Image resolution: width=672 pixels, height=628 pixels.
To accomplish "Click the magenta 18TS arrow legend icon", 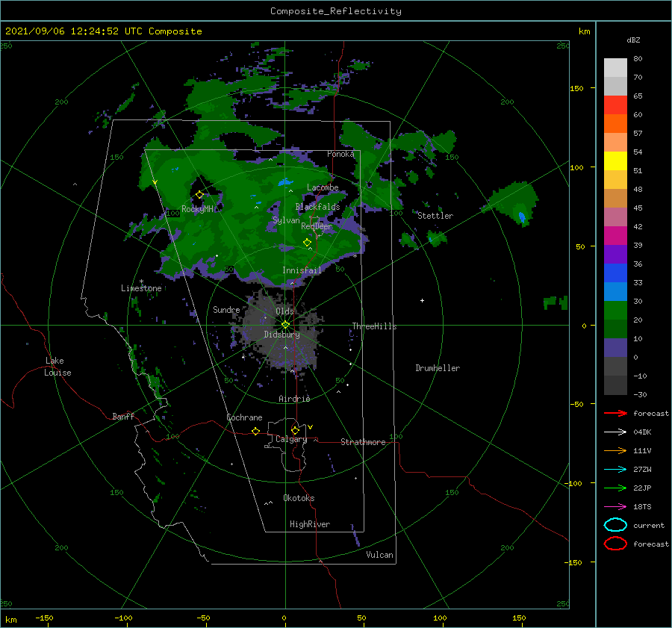I will [615, 507].
